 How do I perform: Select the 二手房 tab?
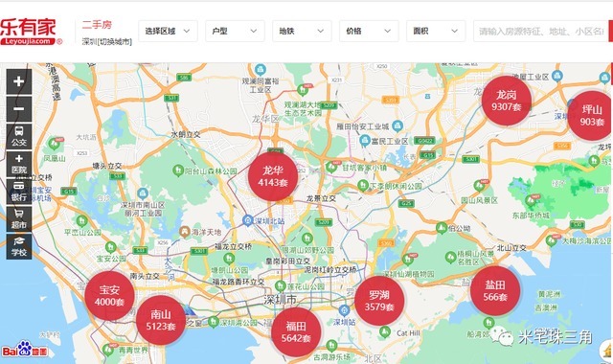(97, 25)
